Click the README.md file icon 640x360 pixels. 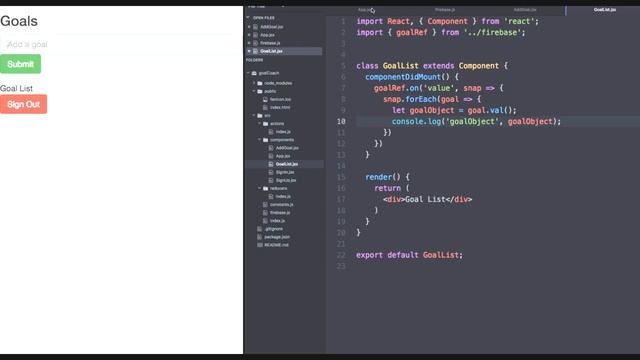tap(260, 245)
